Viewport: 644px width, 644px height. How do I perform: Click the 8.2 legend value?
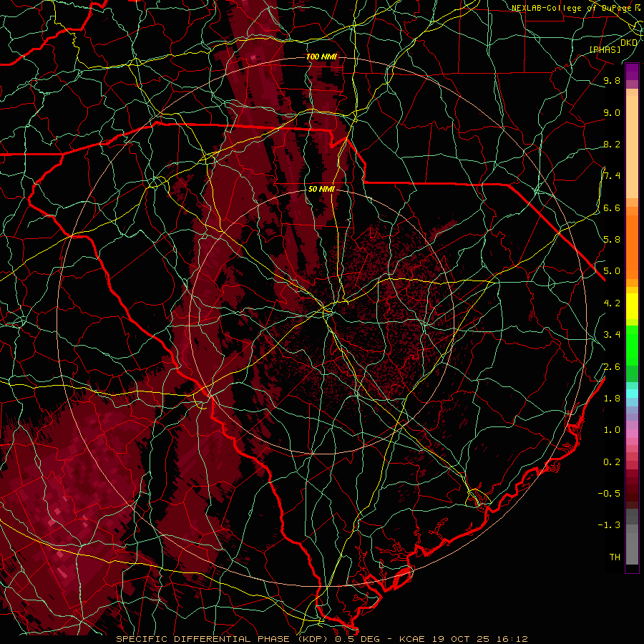tap(612, 144)
